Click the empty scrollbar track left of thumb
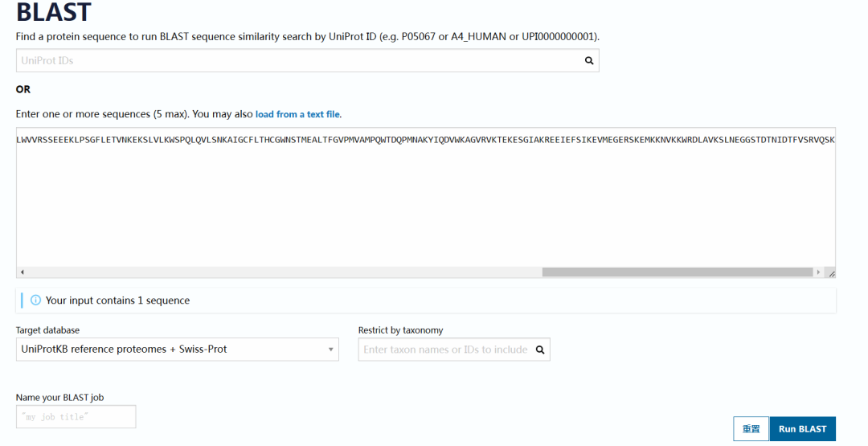Screen dimensions: 868x446 284,272
